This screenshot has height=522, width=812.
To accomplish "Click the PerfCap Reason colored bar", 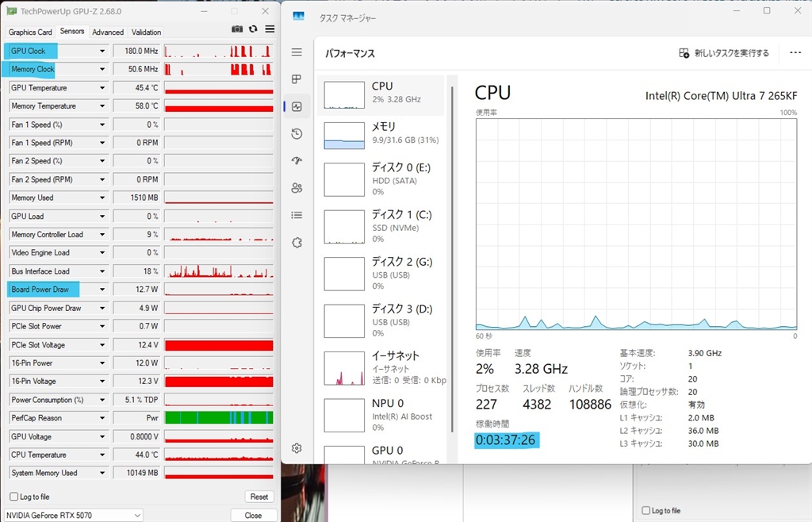I will tap(219, 417).
